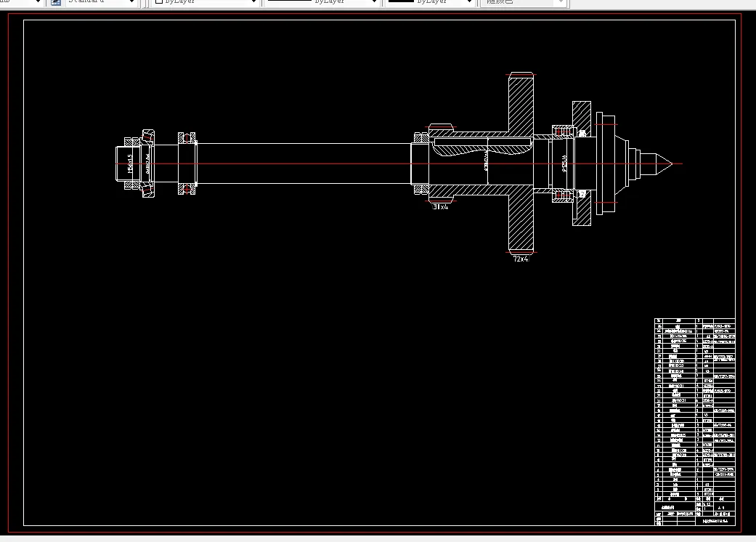
Task: Open the ByLayer lineweight dropdown
Action: [430, 2]
